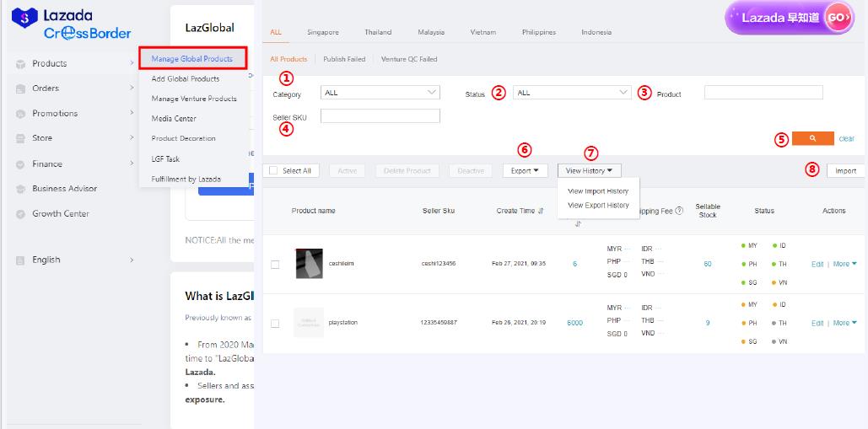Viewport: 868px width, 429px height.
Task: Switch to the Thailand tab
Action: (378, 32)
